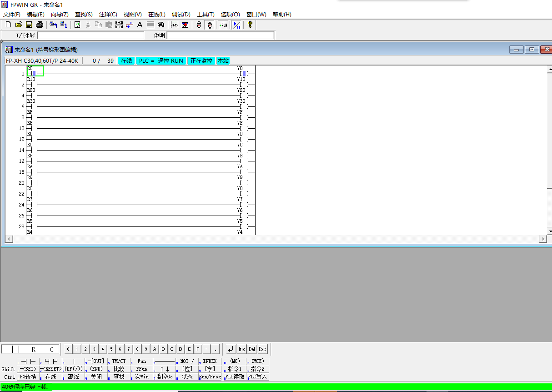Expand the 选项(O) options menu
Image resolution: width=552 pixels, height=392 pixels.
[x=230, y=15]
